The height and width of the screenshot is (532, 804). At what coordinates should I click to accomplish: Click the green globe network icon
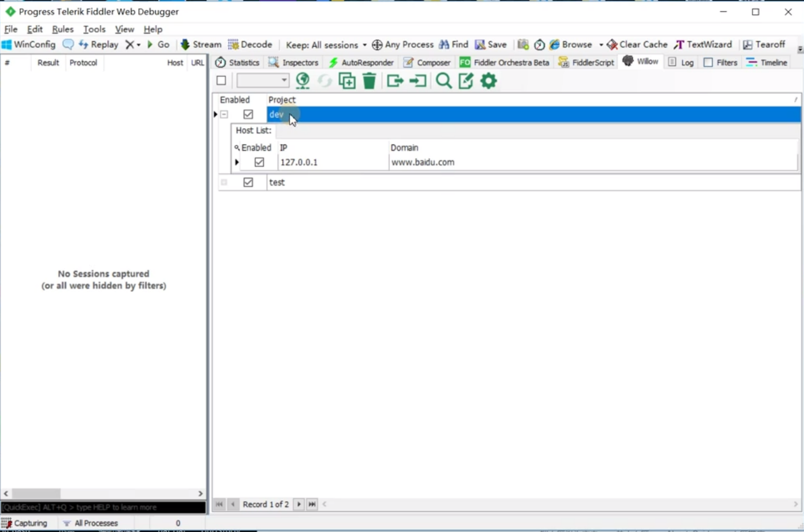303,81
